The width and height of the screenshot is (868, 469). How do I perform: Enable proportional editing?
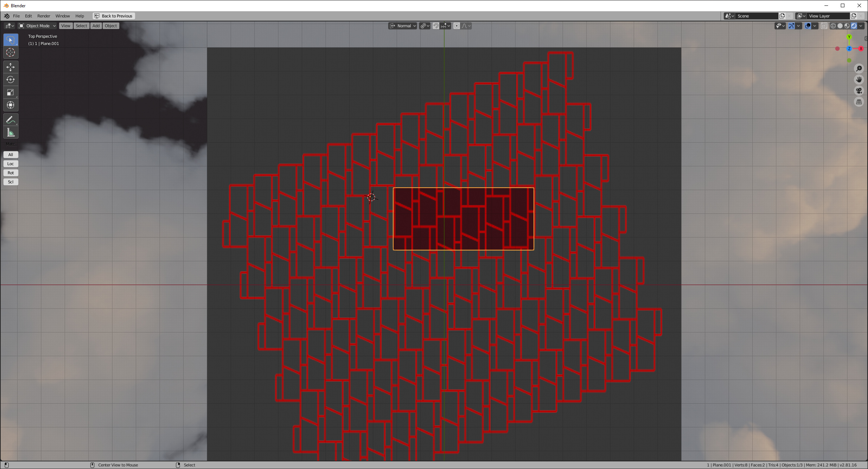(x=457, y=25)
